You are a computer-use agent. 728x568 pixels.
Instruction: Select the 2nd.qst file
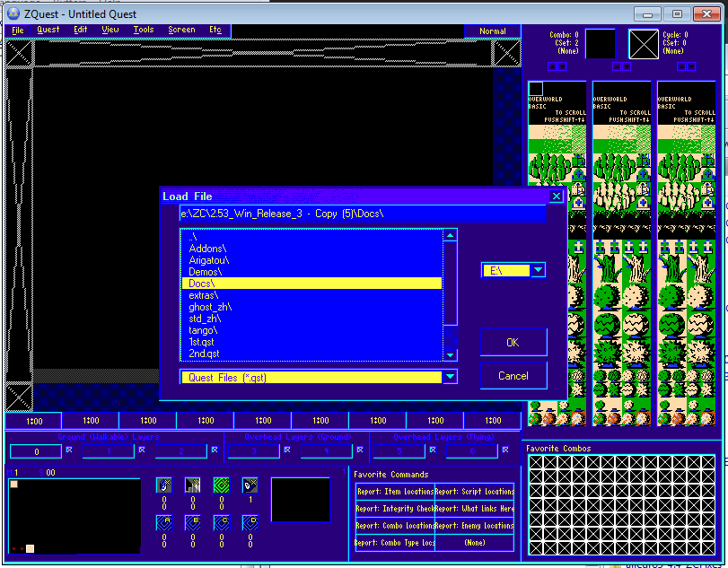[x=311, y=354]
